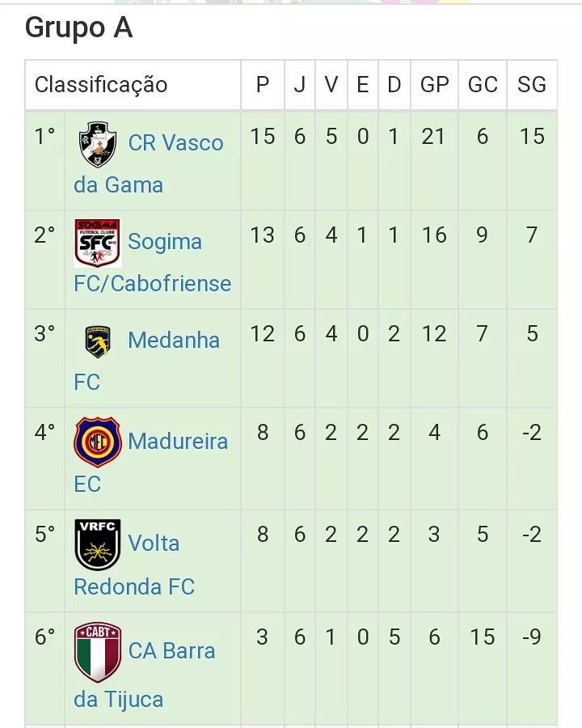Click the Volta Redonda FC badge

click(x=98, y=544)
